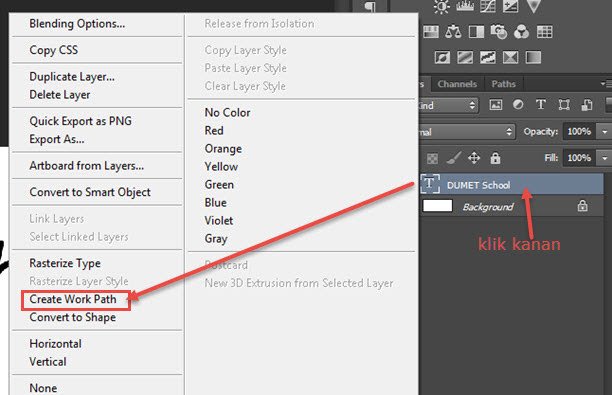
Task: Filter layers by pixel layers icon
Action: pos(496,105)
